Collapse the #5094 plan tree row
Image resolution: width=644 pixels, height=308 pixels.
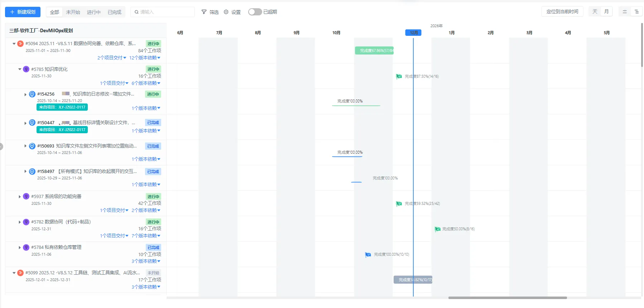pos(14,44)
